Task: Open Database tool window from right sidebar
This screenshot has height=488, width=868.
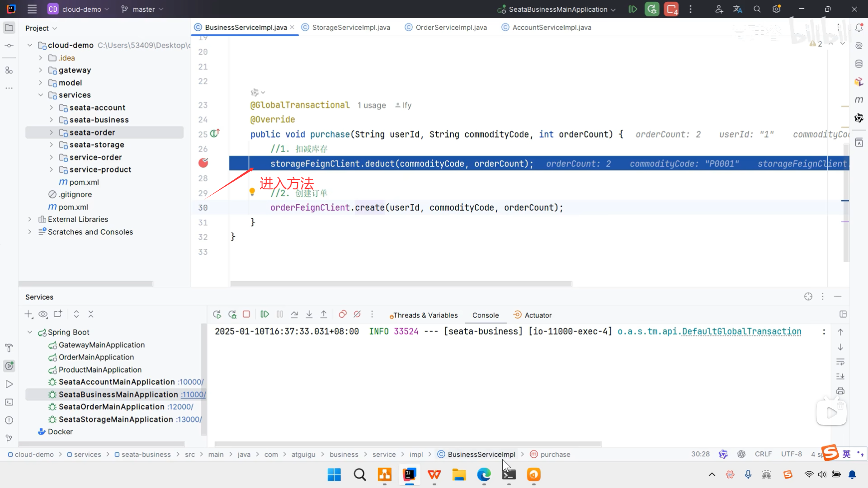Action: click(x=859, y=64)
